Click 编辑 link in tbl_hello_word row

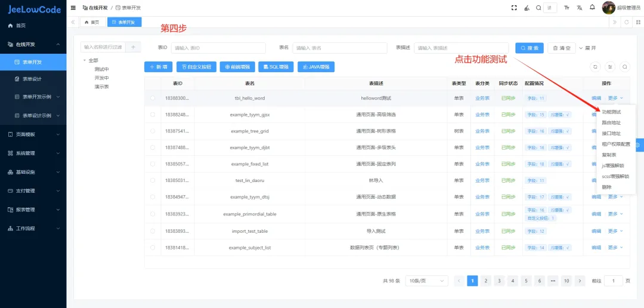[x=596, y=98]
